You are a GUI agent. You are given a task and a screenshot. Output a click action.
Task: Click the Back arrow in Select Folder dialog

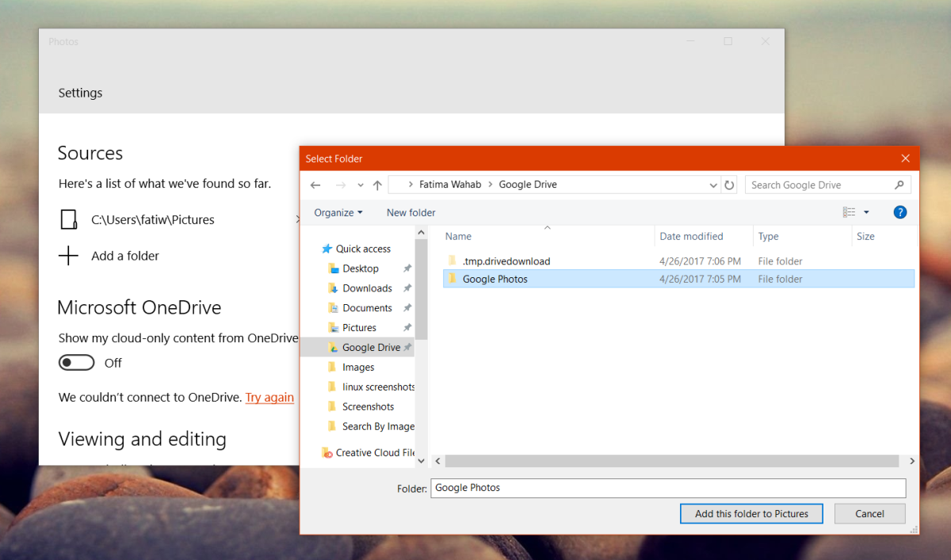coord(315,185)
